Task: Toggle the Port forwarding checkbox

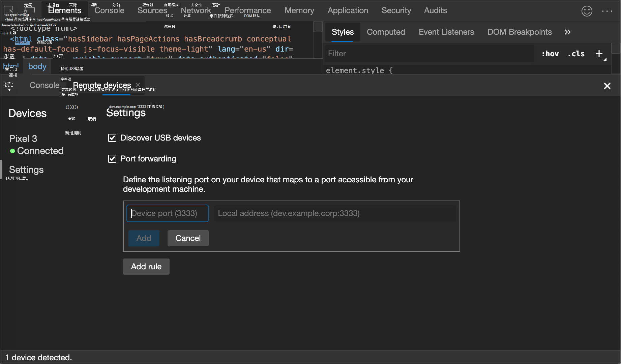Action: (x=112, y=159)
